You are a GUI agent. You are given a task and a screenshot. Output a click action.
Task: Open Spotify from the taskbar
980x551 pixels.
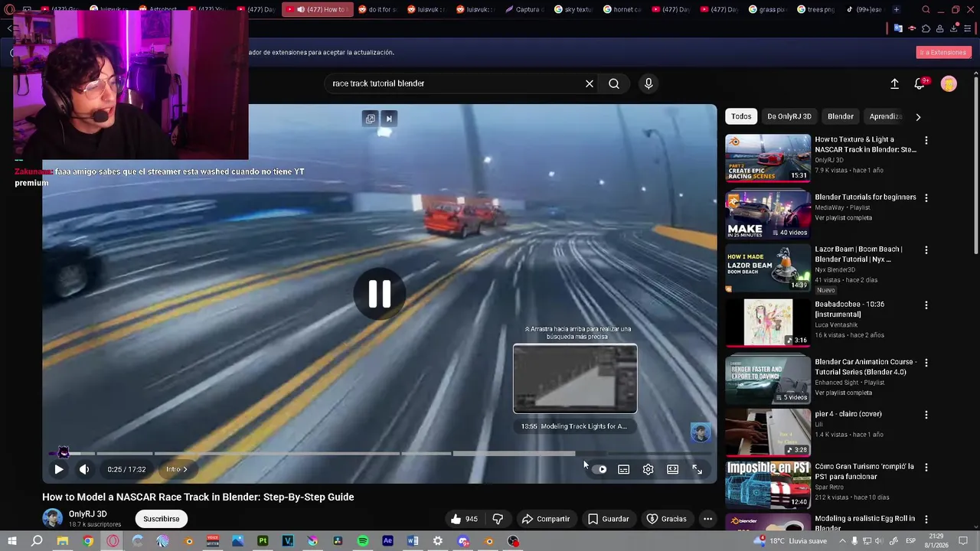click(363, 541)
